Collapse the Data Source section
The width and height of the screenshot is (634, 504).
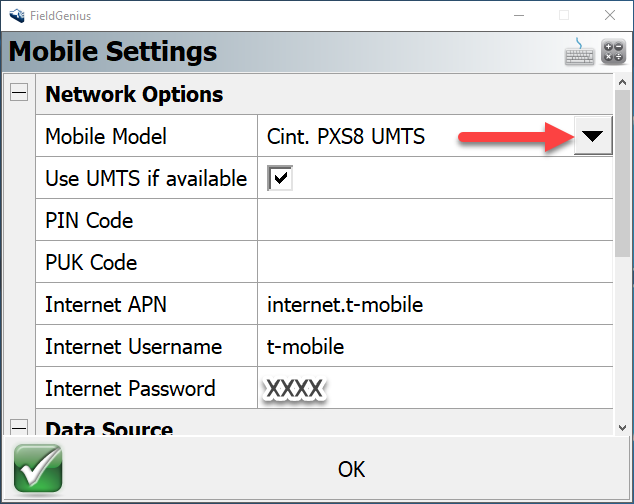(x=19, y=428)
